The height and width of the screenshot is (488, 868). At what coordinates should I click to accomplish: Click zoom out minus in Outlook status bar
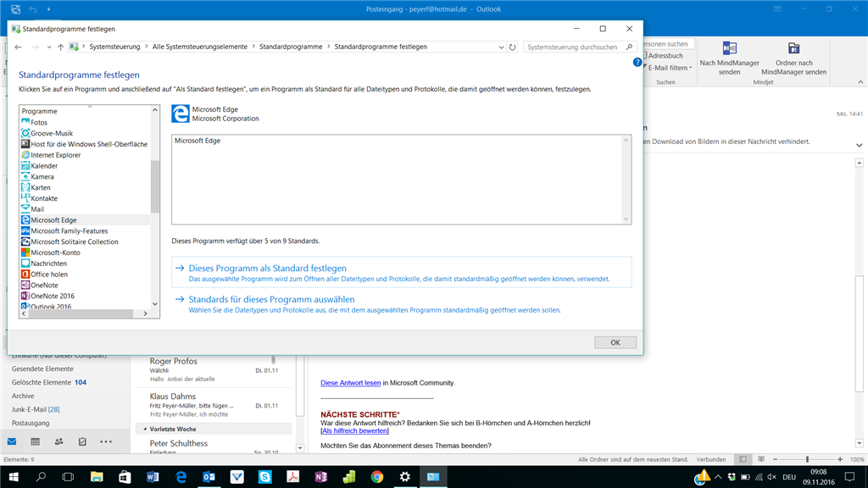(x=775, y=459)
